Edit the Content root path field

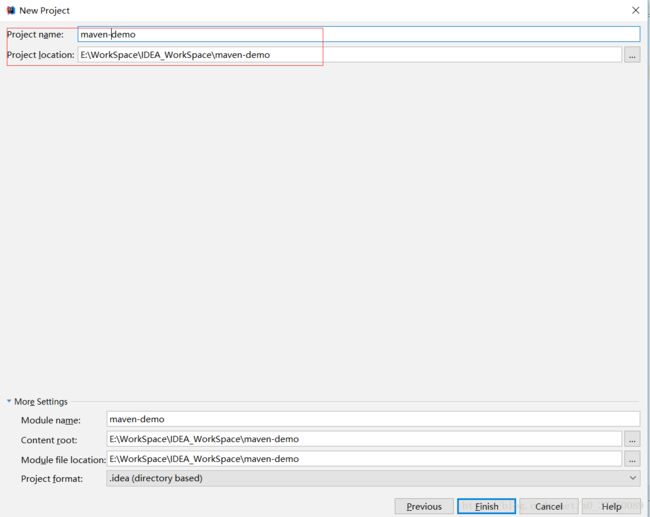click(x=364, y=439)
